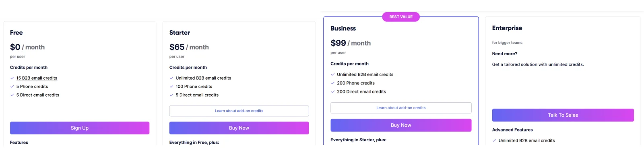Click the underlined 15 B2B email credits text
Viewport: 644px width, 161px height.
pos(37,78)
